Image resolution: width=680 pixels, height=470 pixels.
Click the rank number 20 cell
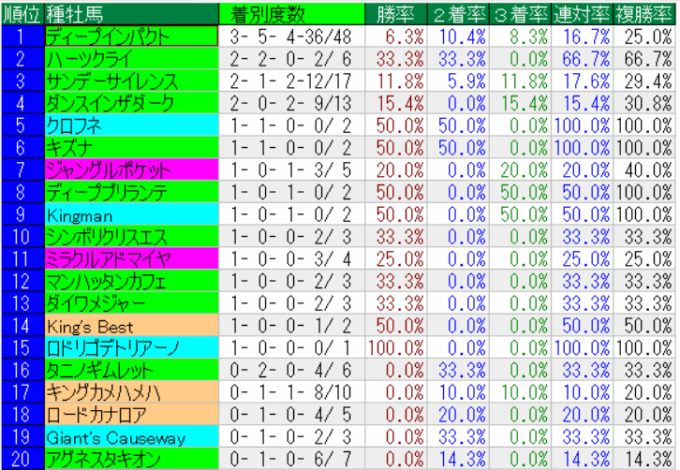[x=22, y=459]
